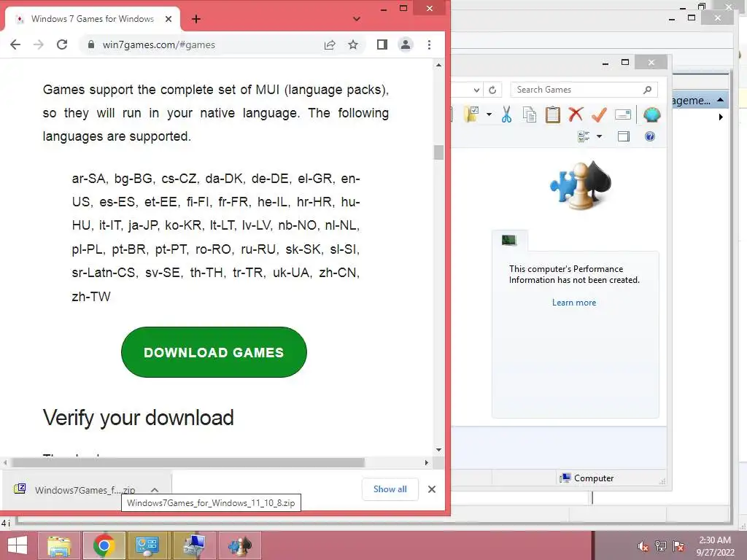Click the network tray icon

[x=661, y=546]
